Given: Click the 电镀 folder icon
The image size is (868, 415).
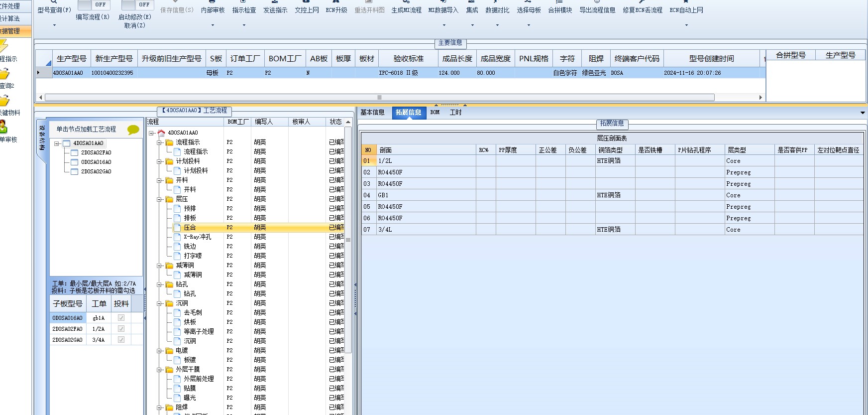Looking at the screenshot, I should (169, 350).
